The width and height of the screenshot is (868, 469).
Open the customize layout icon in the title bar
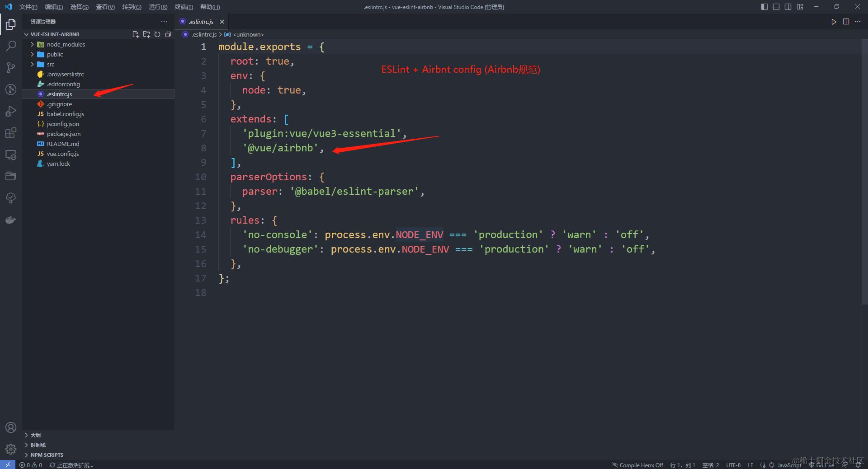point(800,7)
